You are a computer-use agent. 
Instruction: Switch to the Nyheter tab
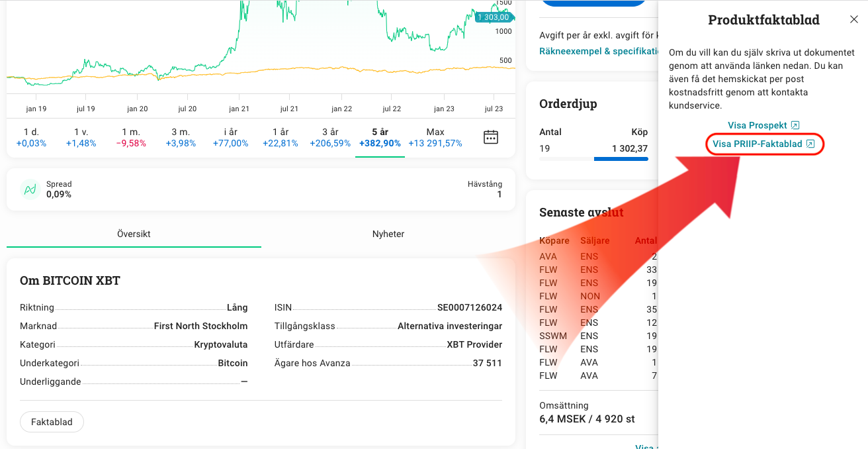(388, 234)
